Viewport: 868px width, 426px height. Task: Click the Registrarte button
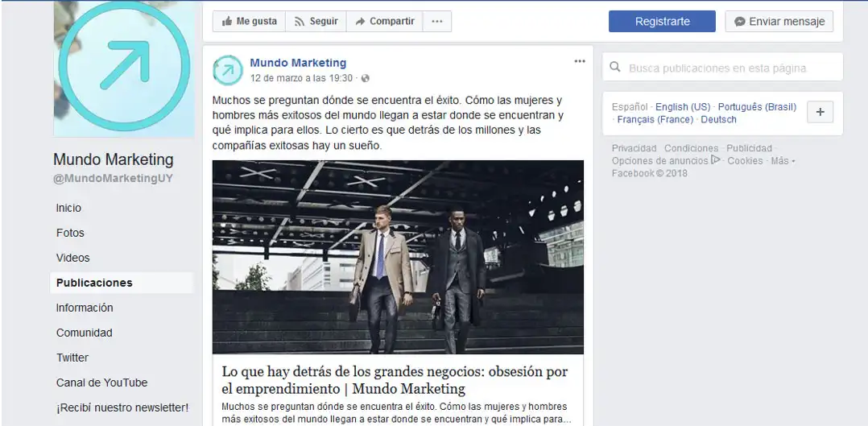[x=662, y=22]
